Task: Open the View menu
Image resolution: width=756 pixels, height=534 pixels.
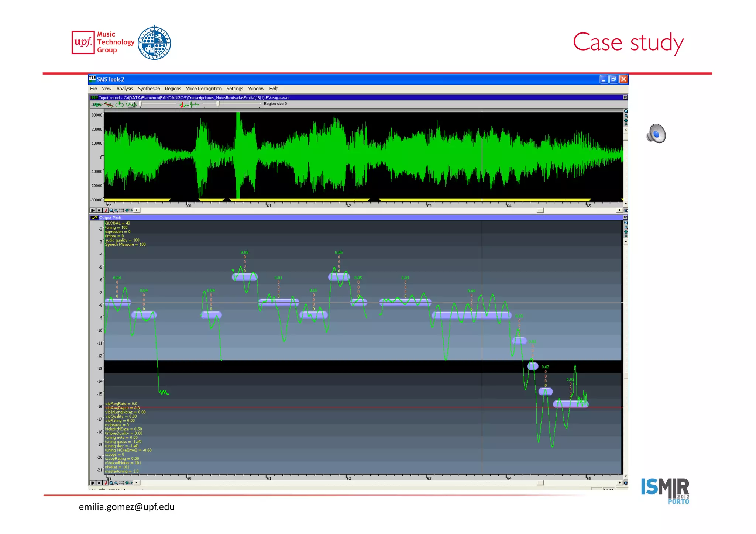Action: [107, 89]
